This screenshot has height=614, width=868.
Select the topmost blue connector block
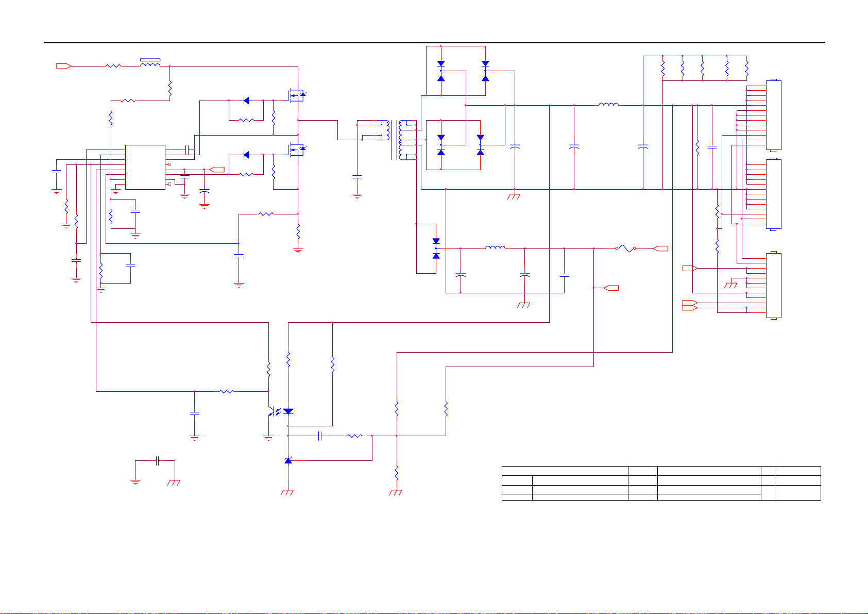(x=774, y=115)
